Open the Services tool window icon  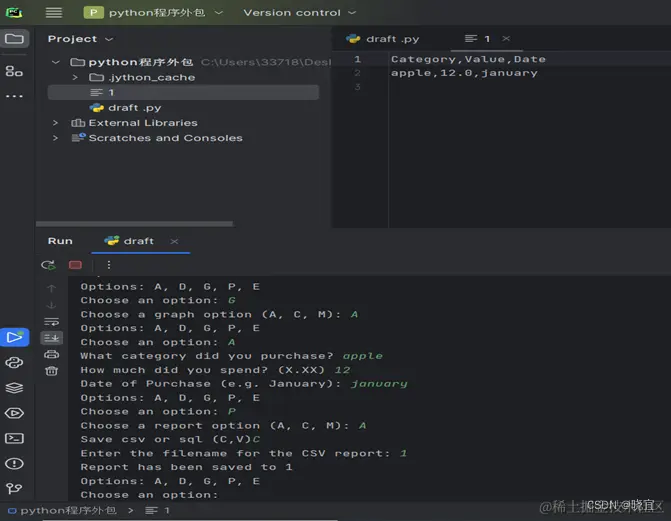click(14, 413)
